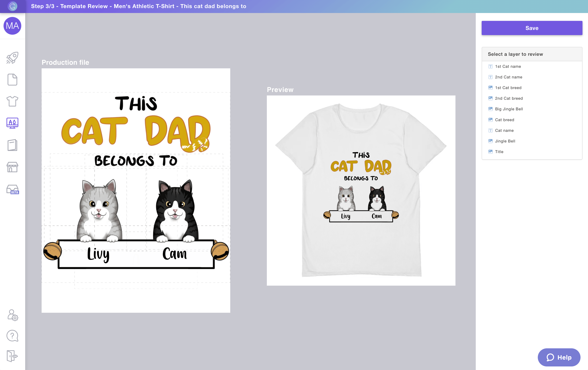Open the t-shirt products icon
588x370 pixels.
(12, 101)
